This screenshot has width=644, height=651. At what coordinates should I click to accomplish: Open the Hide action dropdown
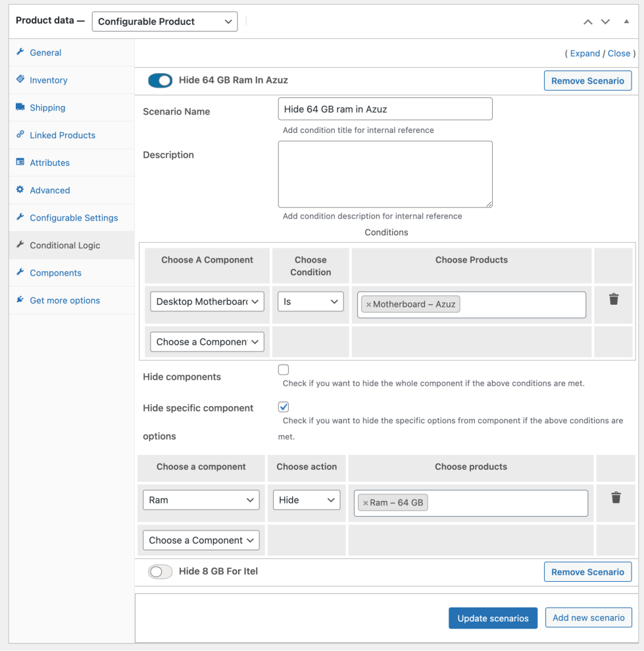(x=307, y=500)
